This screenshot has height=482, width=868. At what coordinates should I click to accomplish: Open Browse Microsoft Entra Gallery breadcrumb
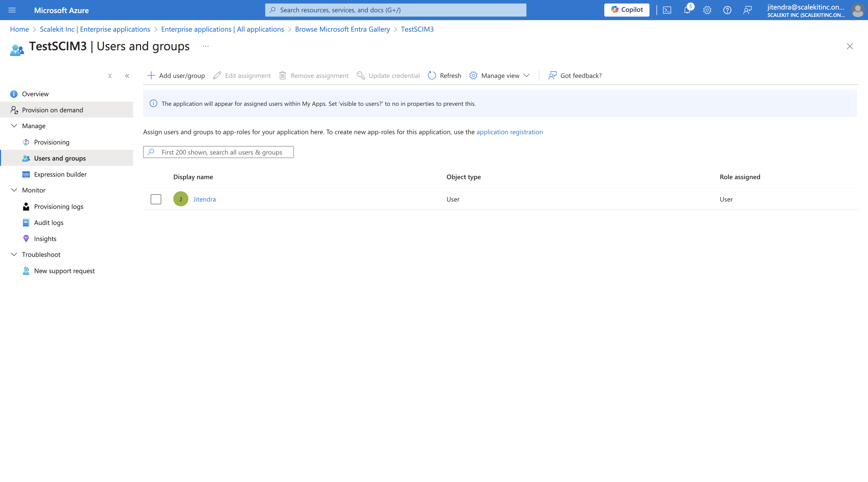(342, 29)
